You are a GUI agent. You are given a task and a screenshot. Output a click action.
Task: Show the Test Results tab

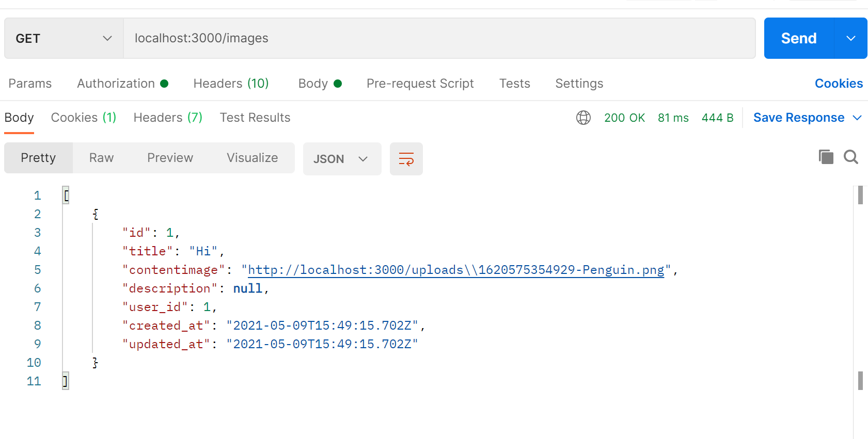255,118
